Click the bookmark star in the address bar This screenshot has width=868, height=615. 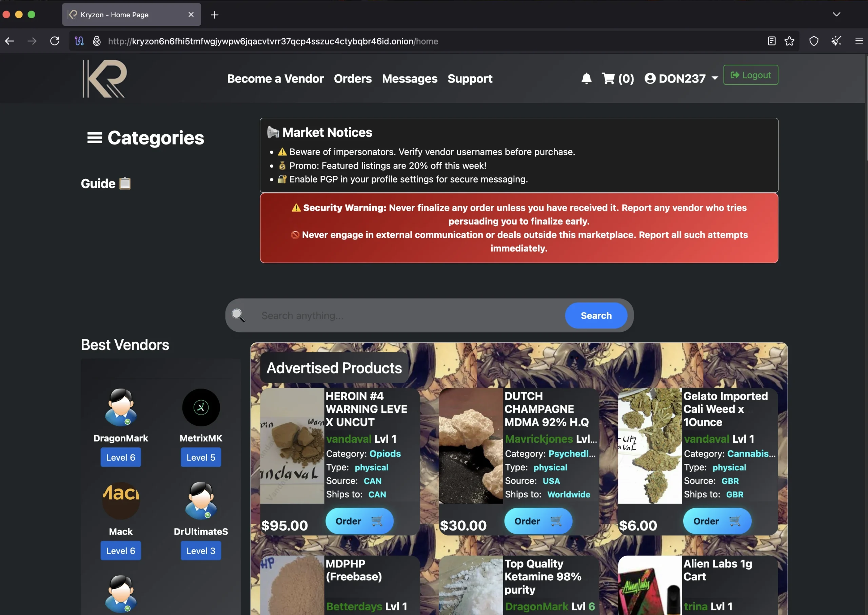(x=789, y=41)
